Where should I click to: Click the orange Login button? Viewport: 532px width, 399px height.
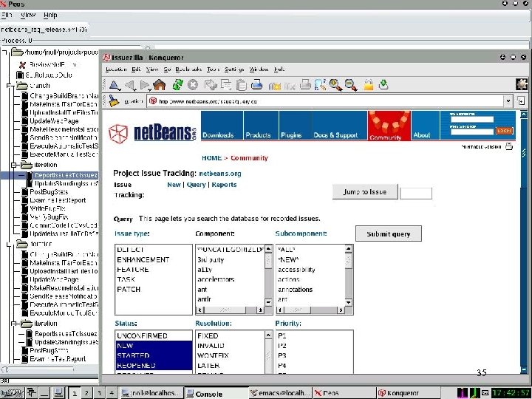tap(504, 131)
